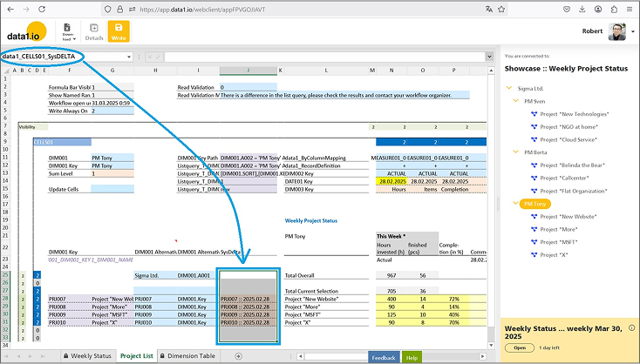Click the Details toolbar button
Screen dimensions: 640x364
point(94,32)
